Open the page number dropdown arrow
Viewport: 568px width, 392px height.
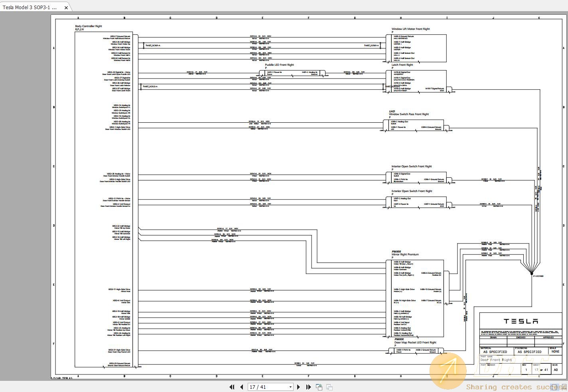point(290,387)
